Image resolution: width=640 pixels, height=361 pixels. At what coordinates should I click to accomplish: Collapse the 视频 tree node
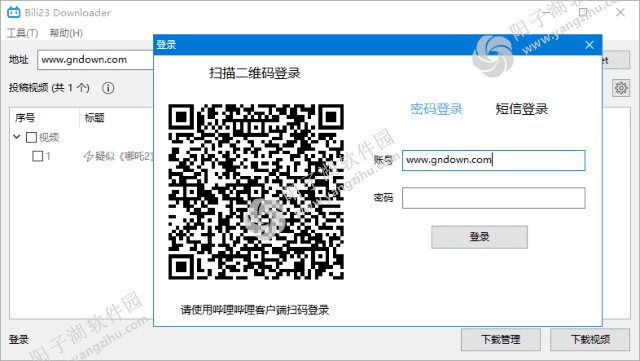click(17, 137)
